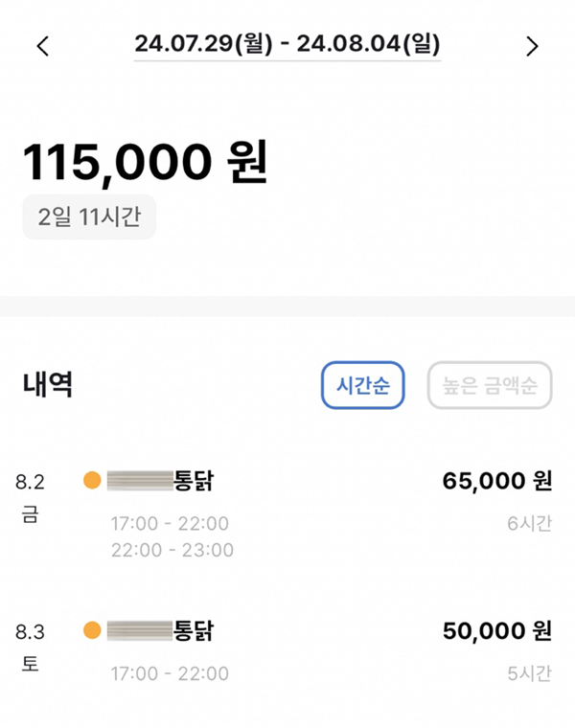Switch sorting to 높은 금액순
This screenshot has height=728, width=575.
(490, 385)
